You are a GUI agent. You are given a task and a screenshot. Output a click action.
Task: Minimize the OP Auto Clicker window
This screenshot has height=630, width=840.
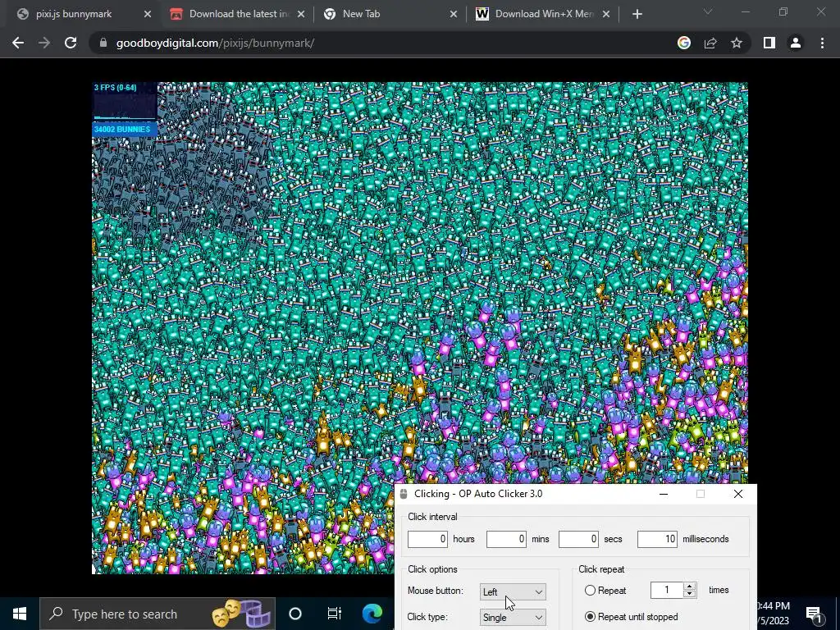tap(663, 494)
